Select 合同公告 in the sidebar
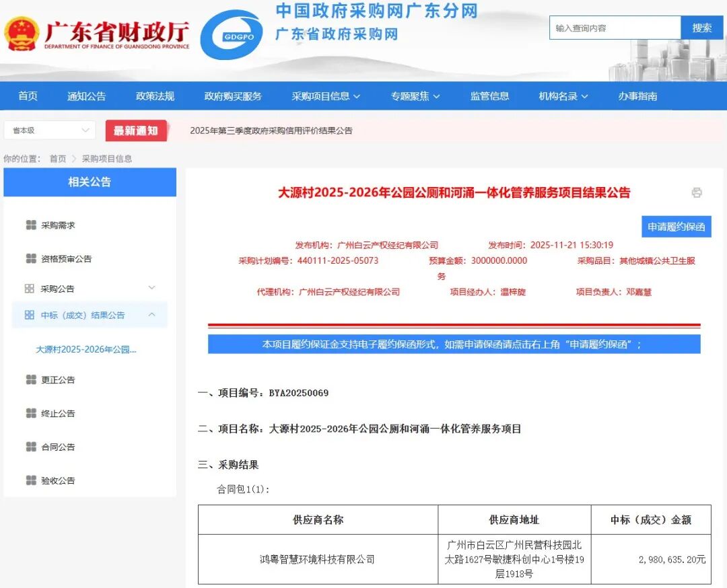The height and width of the screenshot is (588, 727). pos(58,447)
